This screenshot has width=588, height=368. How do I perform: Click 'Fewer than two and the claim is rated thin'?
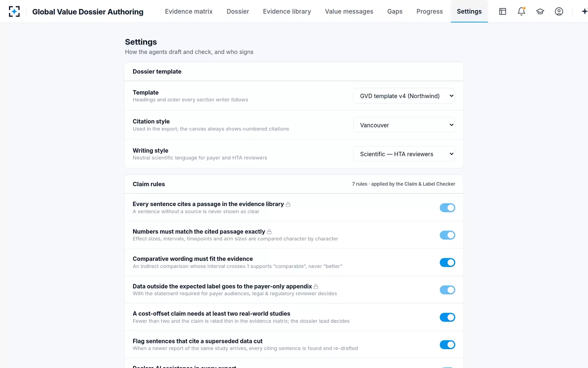point(241,321)
